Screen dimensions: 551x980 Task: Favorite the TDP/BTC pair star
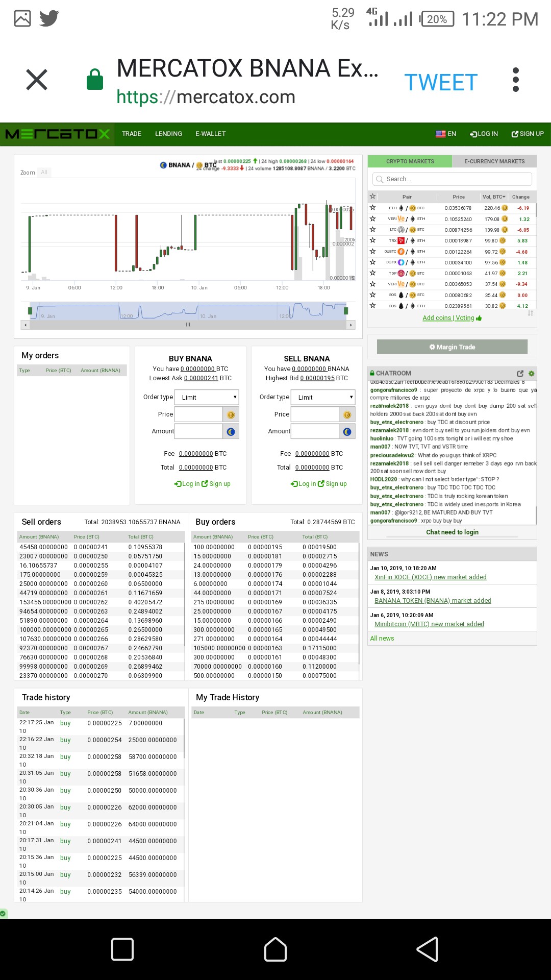pyautogui.click(x=373, y=273)
